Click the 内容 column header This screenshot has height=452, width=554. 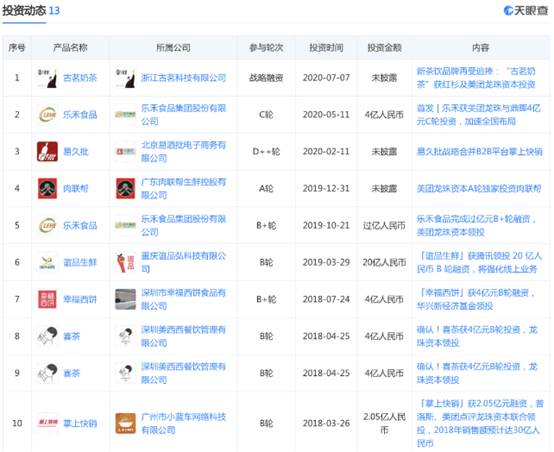click(481, 47)
